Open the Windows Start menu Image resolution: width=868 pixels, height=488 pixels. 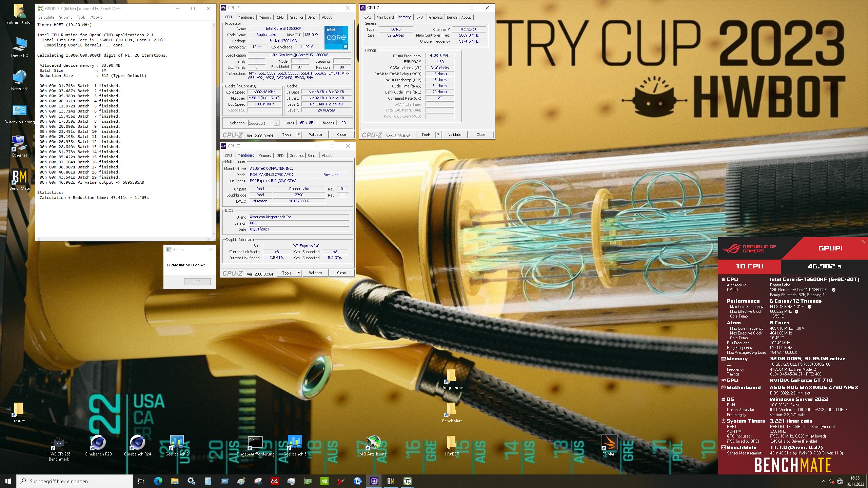pyautogui.click(x=8, y=481)
